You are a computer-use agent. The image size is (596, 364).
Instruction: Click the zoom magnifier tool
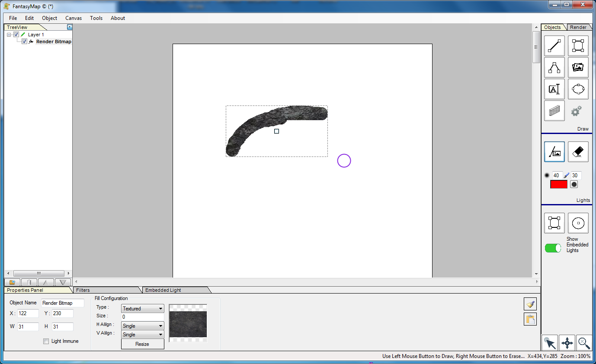click(x=584, y=343)
